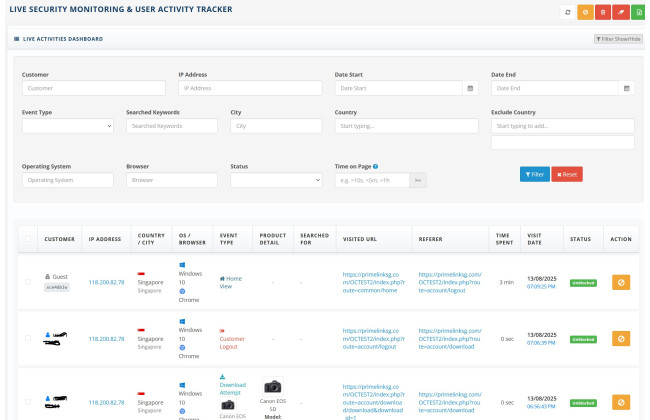Click the orange block icon in top toolbar
This screenshot has width=650, height=420.
pyautogui.click(x=585, y=12)
